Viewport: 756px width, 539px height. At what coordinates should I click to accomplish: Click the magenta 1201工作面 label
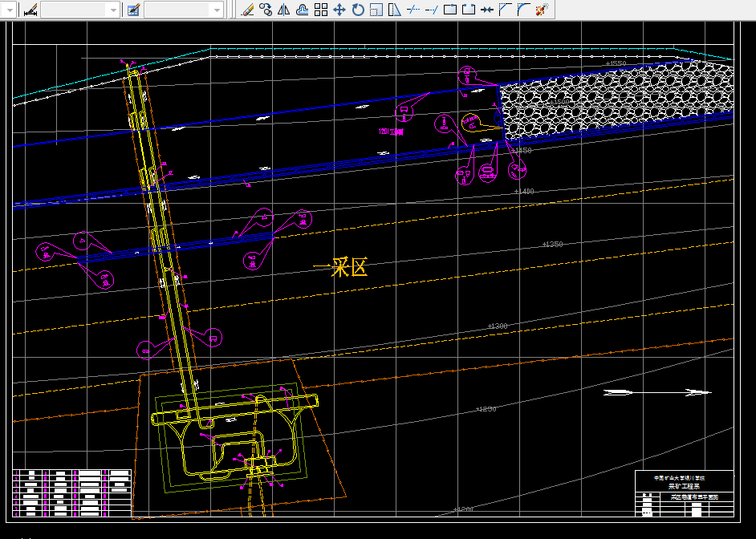(x=391, y=132)
